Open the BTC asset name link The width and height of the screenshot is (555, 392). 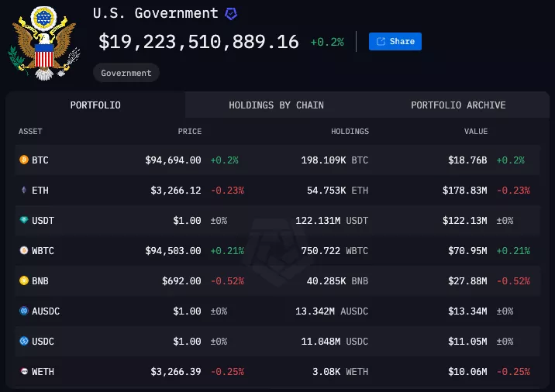(x=40, y=160)
